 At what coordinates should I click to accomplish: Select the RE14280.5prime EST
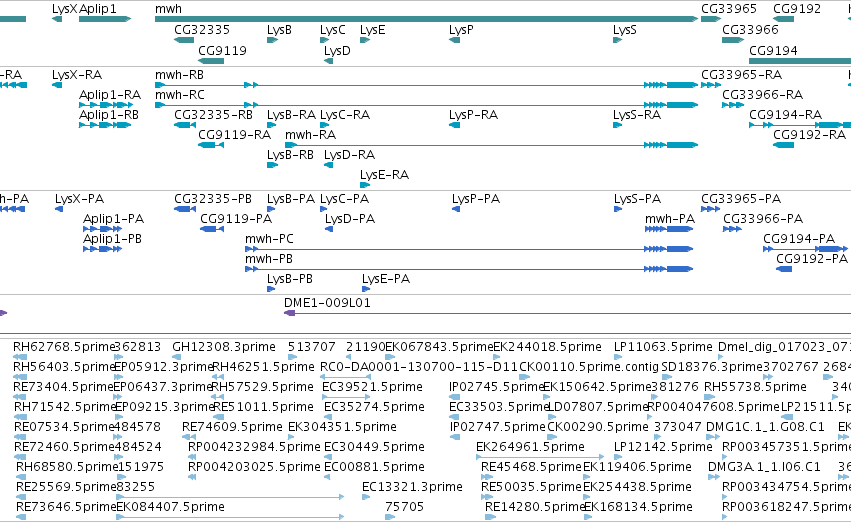[490, 517]
